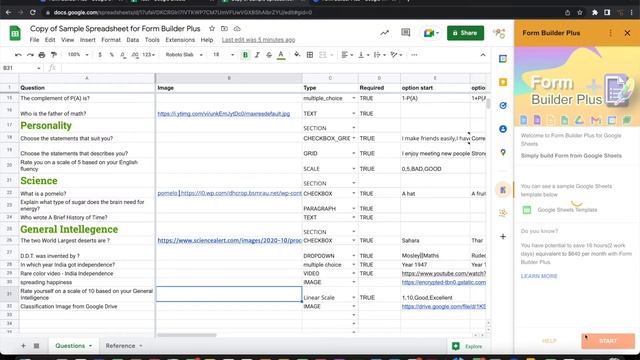This screenshot has height=360, width=640.
Task: Click the Name box showing B31
Action: click(x=21, y=68)
